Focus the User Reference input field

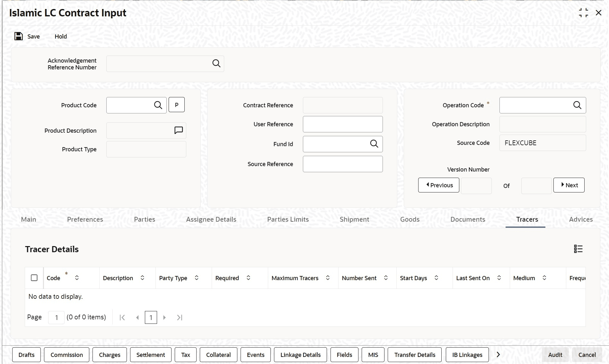(x=343, y=124)
